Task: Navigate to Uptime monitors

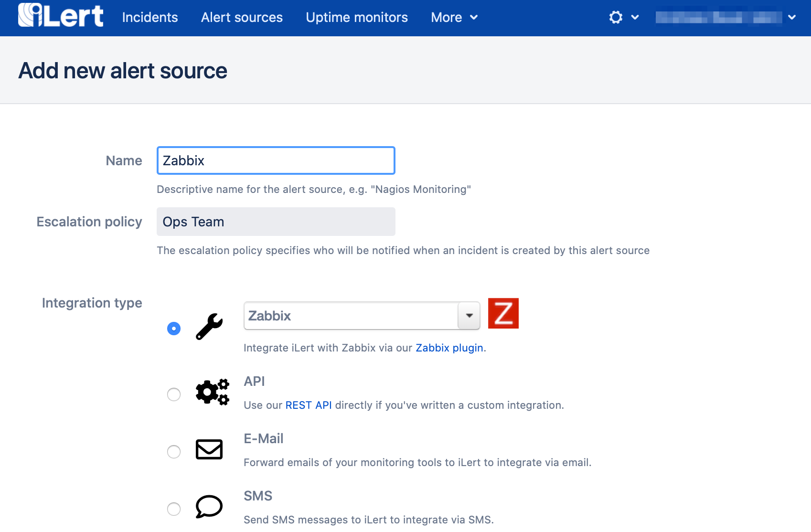Action: pyautogui.click(x=357, y=18)
